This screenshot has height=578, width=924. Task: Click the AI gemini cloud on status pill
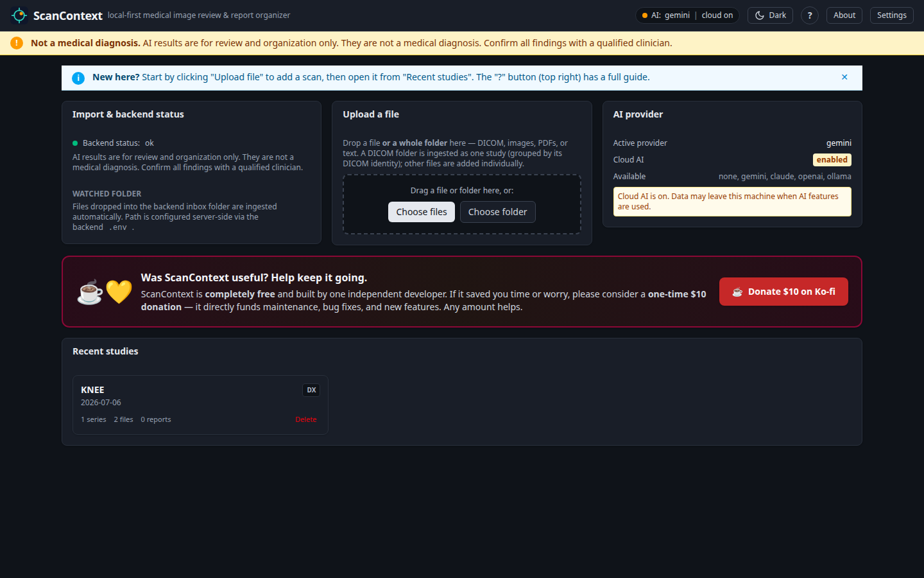687,15
